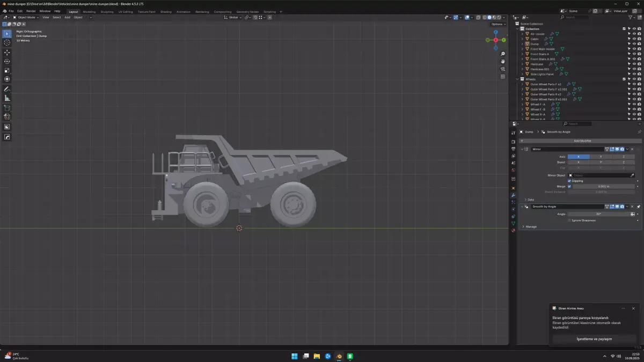Open the Render properties tab
The height and width of the screenshot is (362, 644).
[x=513, y=142]
